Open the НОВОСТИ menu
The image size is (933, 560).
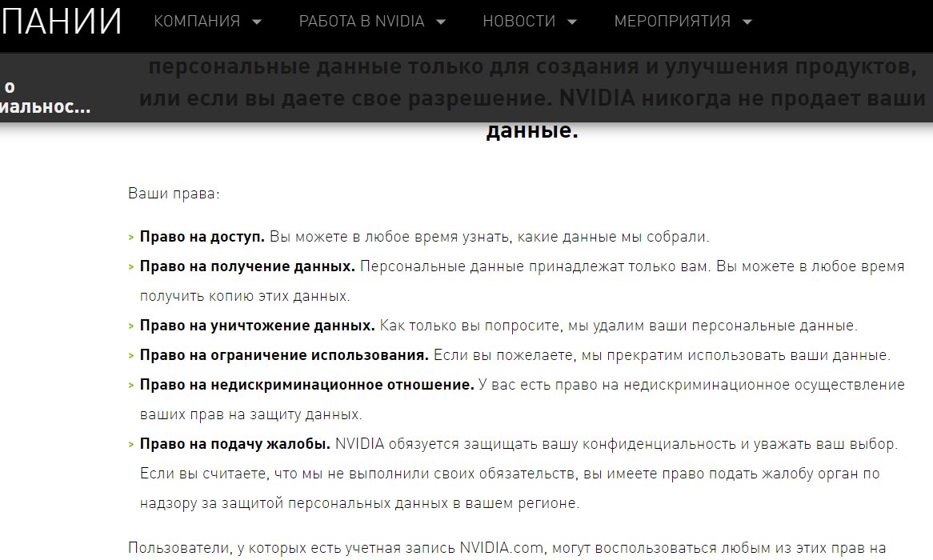(x=519, y=22)
